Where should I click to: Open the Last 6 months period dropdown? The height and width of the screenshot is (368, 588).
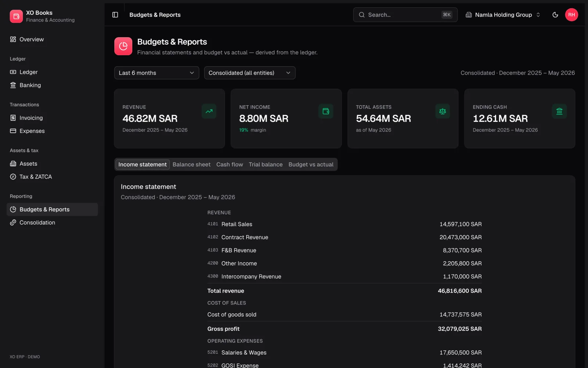click(157, 73)
